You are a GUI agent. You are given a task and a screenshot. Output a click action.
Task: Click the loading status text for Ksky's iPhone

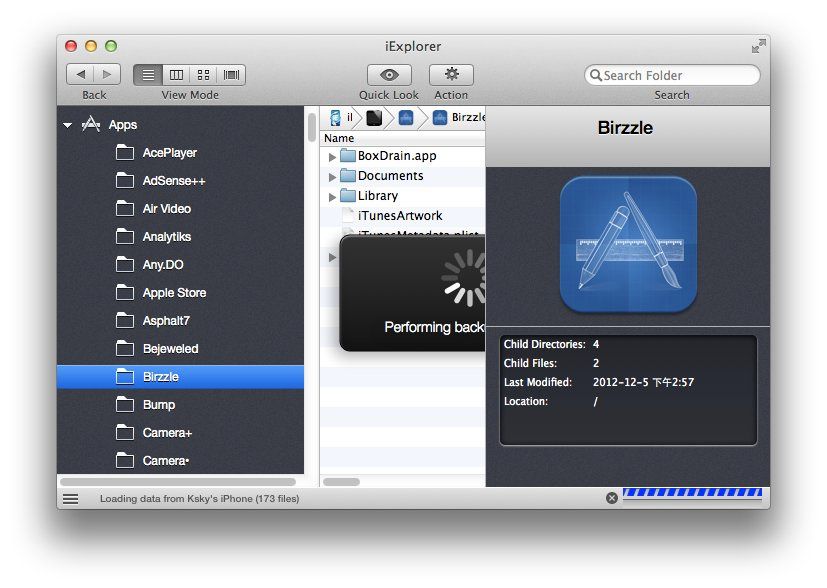pyautogui.click(x=199, y=499)
